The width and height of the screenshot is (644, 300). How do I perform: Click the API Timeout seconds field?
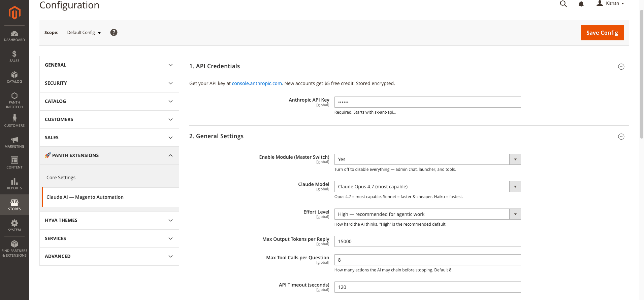point(427,287)
